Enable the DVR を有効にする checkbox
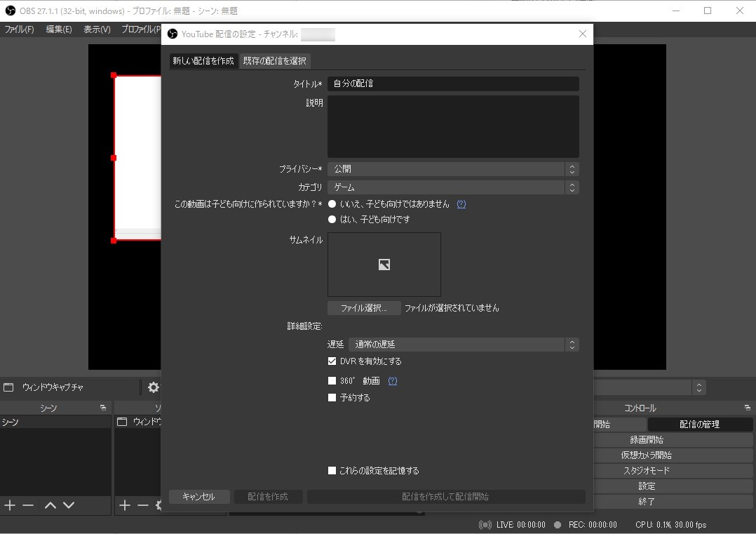Screen dimensions: 756x534 point(332,361)
